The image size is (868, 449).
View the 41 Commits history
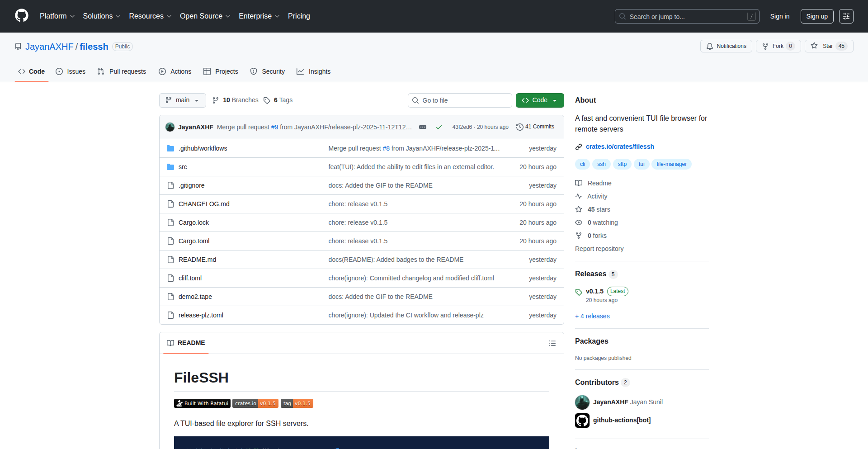pyautogui.click(x=535, y=127)
